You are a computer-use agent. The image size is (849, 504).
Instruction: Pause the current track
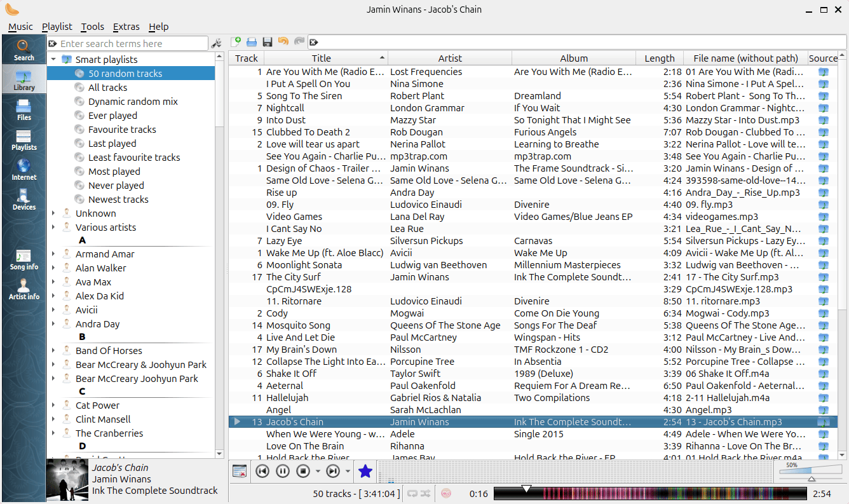pos(283,471)
